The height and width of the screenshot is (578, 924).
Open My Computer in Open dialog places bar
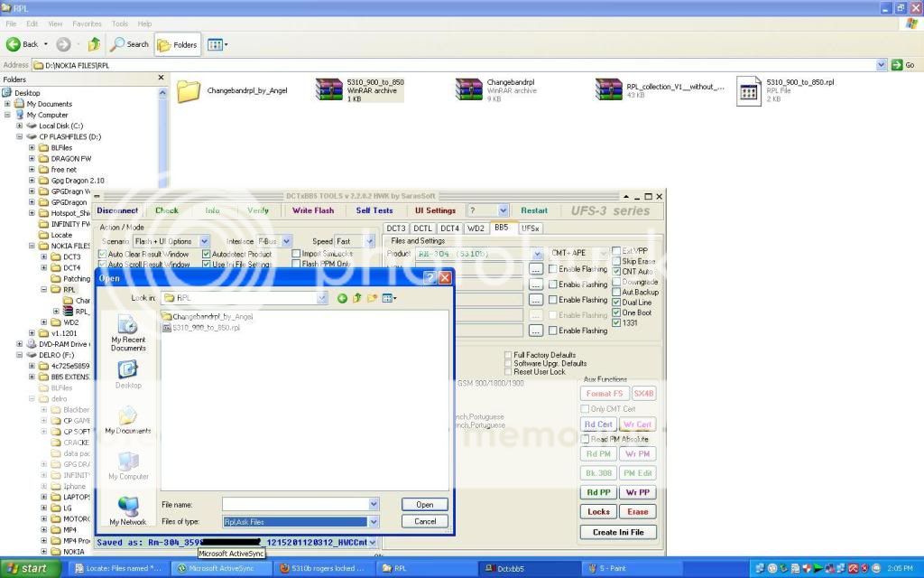pyautogui.click(x=128, y=466)
